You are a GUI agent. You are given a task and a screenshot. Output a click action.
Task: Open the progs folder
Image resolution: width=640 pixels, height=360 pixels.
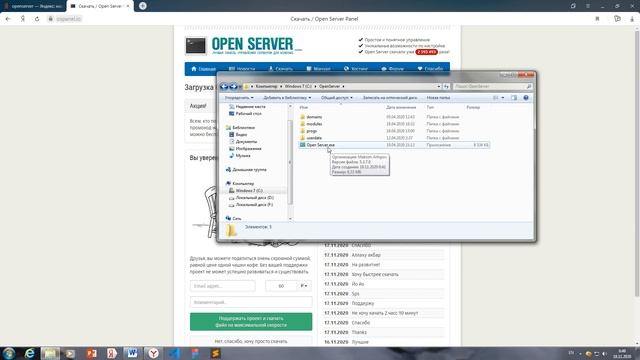coord(311,131)
